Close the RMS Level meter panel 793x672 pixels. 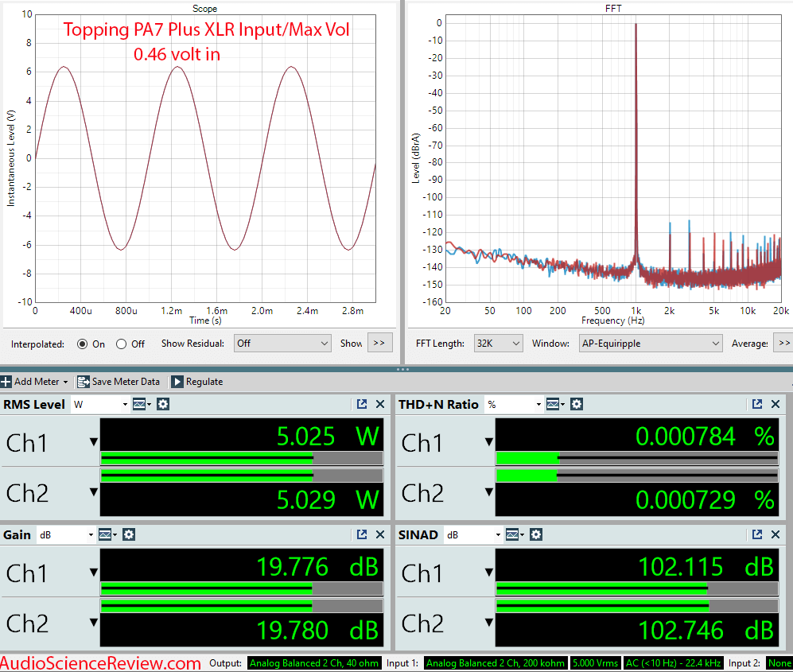[380, 404]
